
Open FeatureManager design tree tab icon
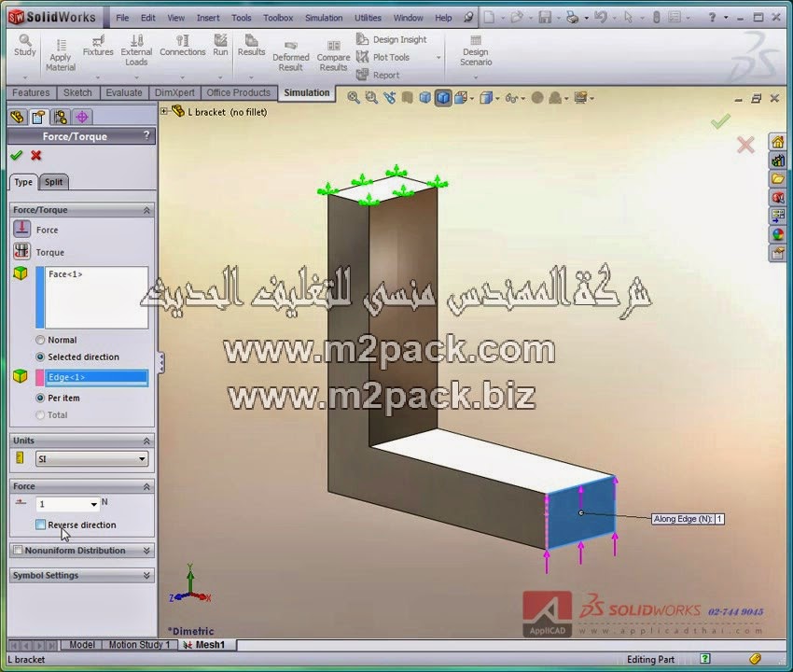pos(17,117)
